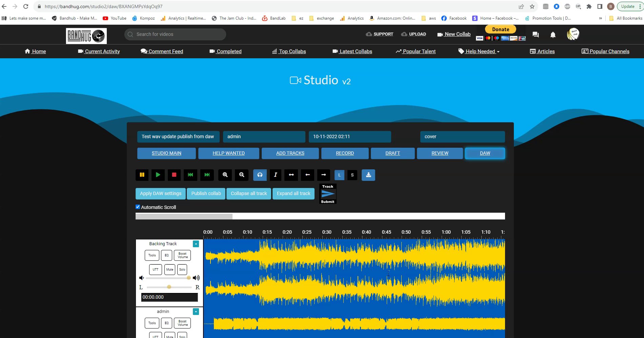644x338 pixels.
Task: Click Boost Volume on admin track
Action: [182, 323]
